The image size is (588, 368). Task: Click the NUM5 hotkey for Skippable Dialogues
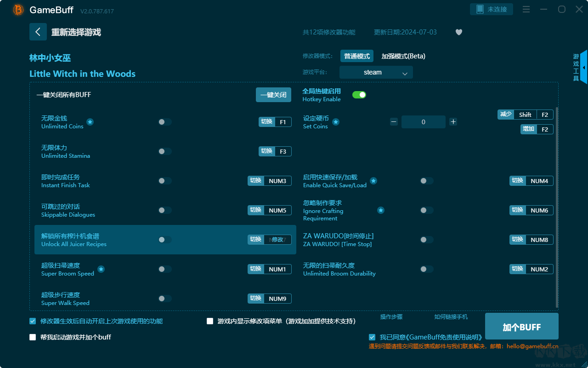pyautogui.click(x=277, y=210)
